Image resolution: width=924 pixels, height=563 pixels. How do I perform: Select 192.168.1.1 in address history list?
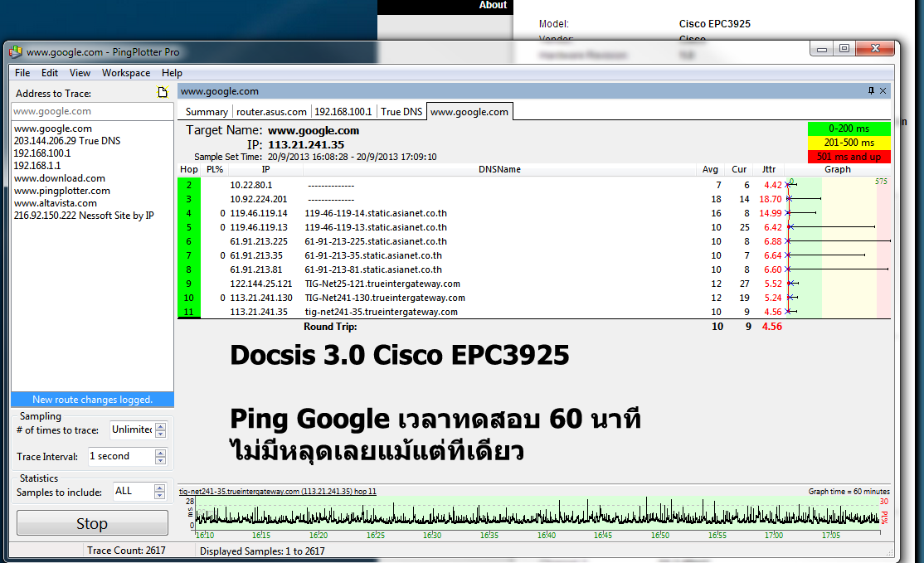click(x=37, y=166)
